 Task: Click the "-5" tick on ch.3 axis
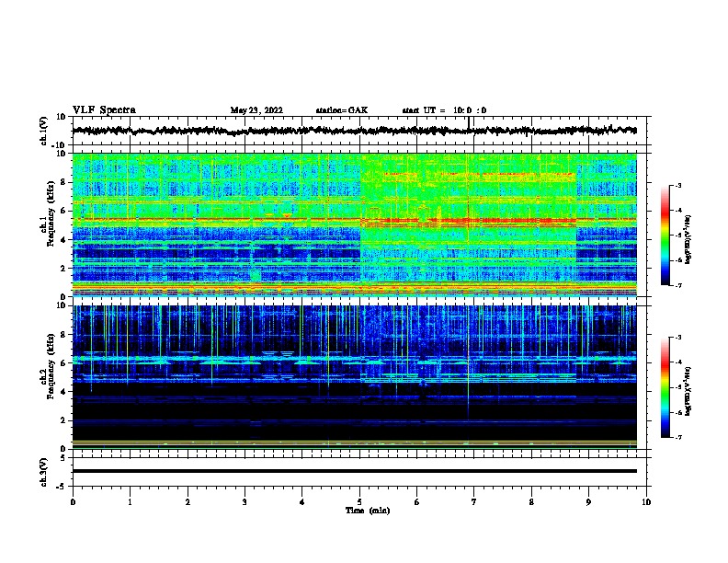[x=62, y=487]
